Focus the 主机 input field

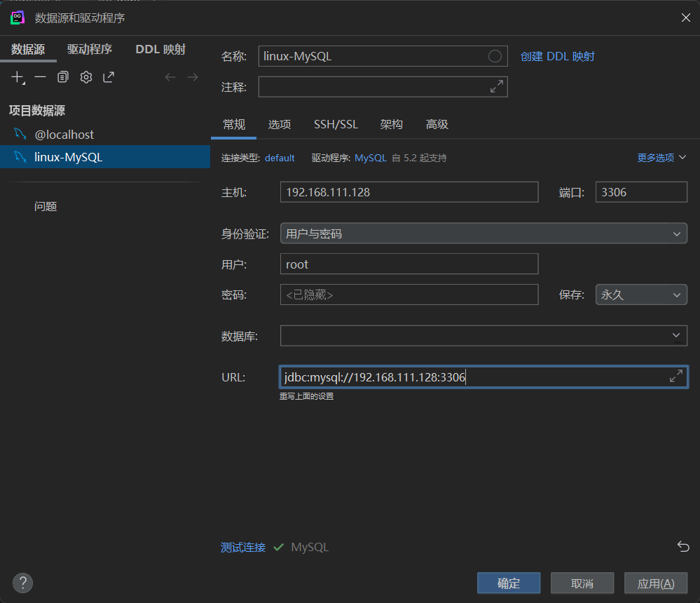(x=409, y=192)
